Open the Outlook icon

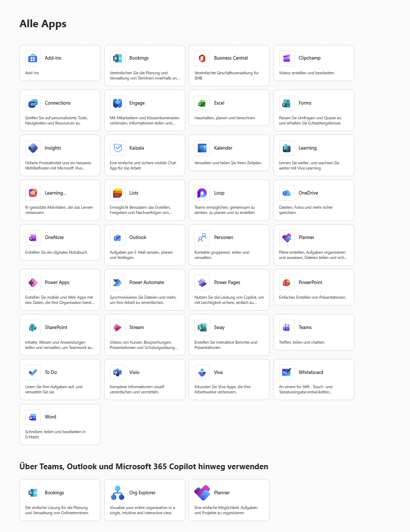point(117,238)
